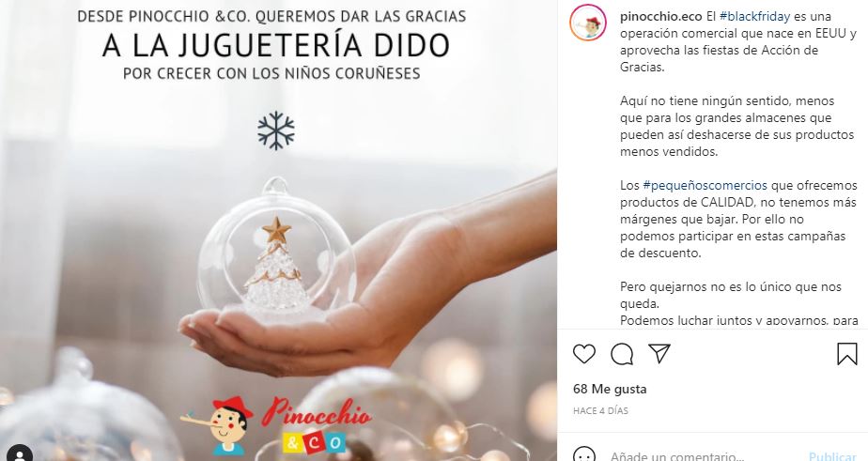Click the pinocchio.eco username link
868x461 pixels.
[x=661, y=17]
